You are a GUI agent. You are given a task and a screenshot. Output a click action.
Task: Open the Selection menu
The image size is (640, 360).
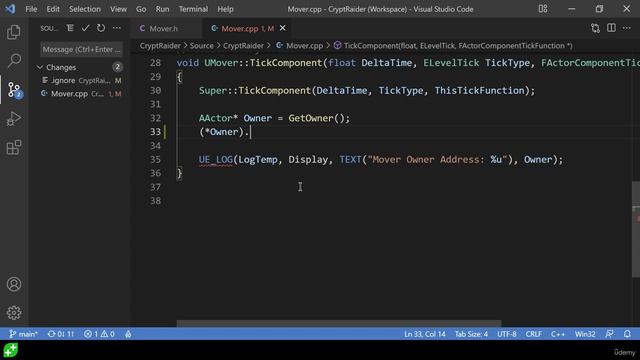coord(84,9)
